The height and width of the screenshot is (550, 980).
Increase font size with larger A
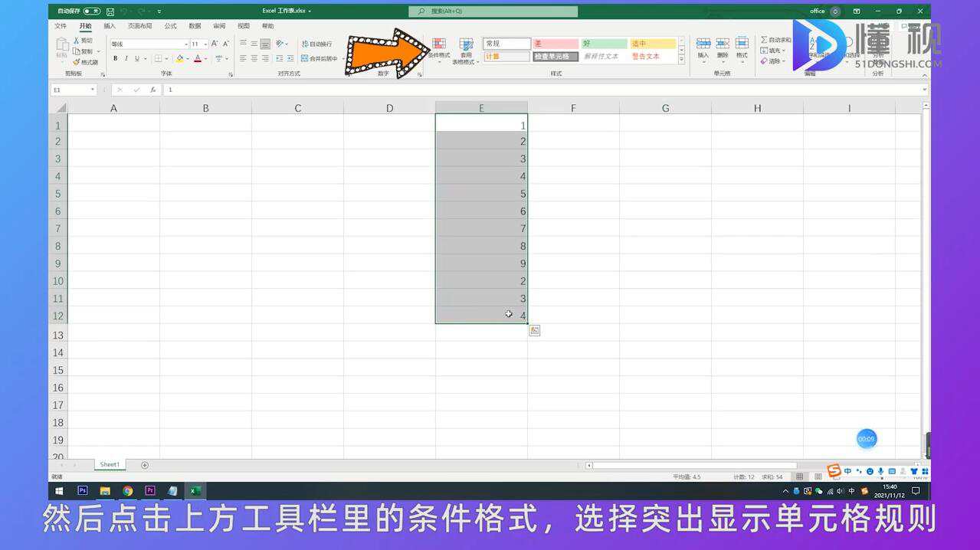[215, 44]
